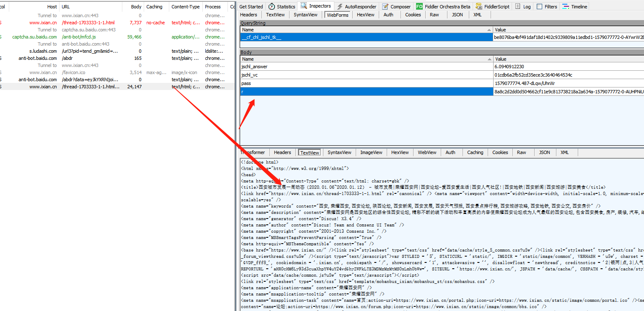Select the Statistics chart icon
This screenshot has height=311, width=644.
tap(271, 6)
